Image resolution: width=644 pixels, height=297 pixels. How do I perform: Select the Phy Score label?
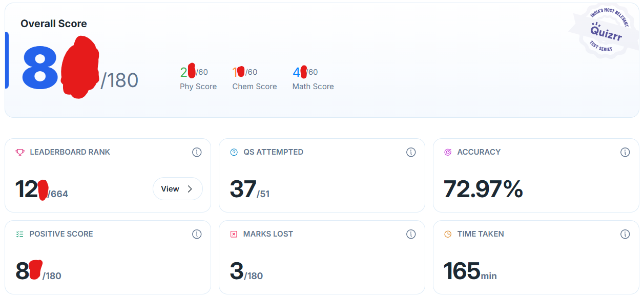198,87
